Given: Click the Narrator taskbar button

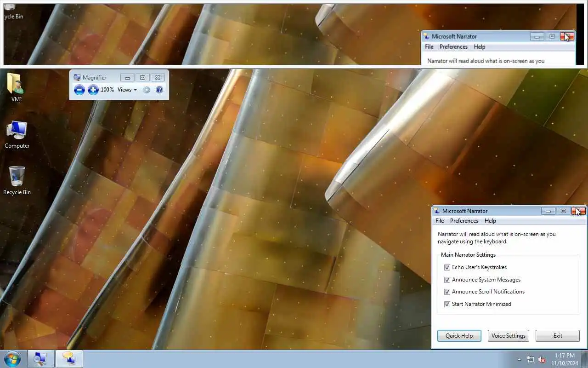Looking at the screenshot, I should click(x=69, y=359).
